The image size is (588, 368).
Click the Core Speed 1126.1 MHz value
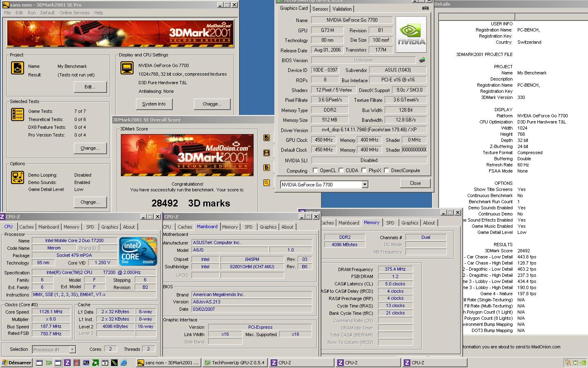pyautogui.click(x=51, y=312)
